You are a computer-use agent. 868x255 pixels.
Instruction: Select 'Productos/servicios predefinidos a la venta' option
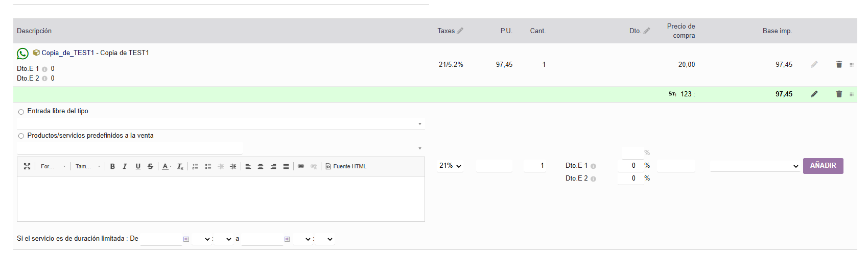pos(21,136)
